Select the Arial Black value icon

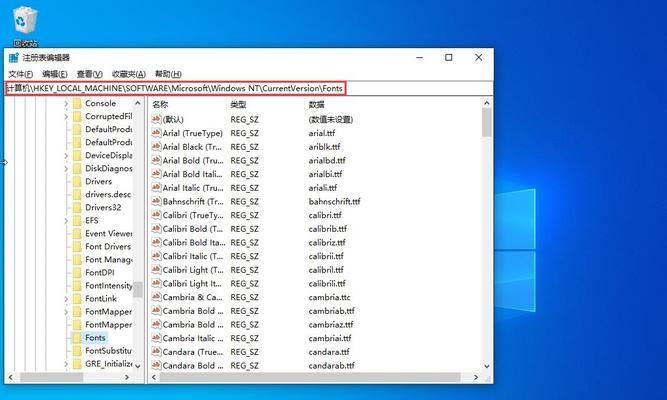pyautogui.click(x=156, y=147)
